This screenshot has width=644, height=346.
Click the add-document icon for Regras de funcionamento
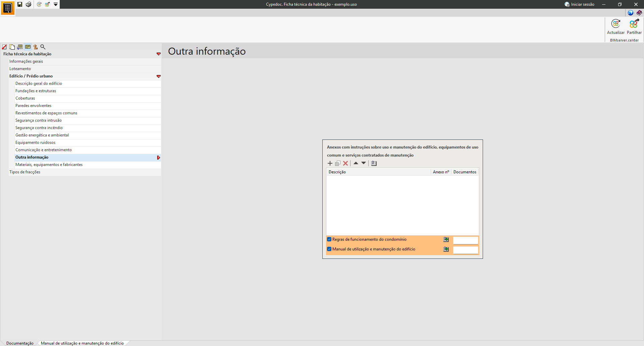pos(446,239)
